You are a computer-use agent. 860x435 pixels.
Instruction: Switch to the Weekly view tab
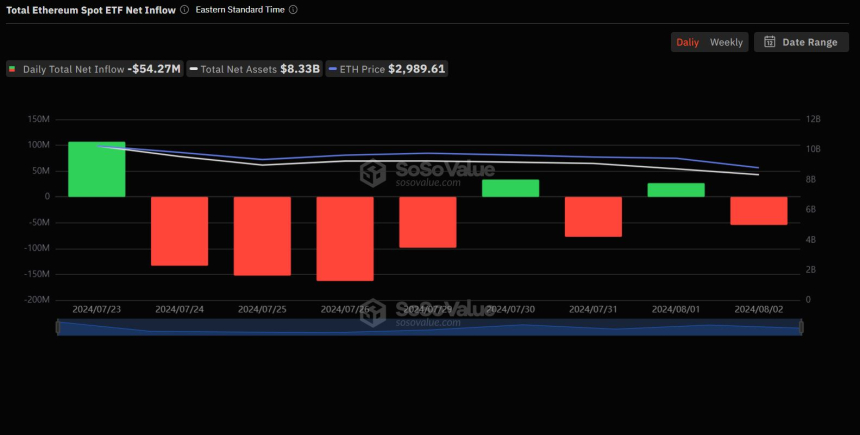click(x=726, y=42)
